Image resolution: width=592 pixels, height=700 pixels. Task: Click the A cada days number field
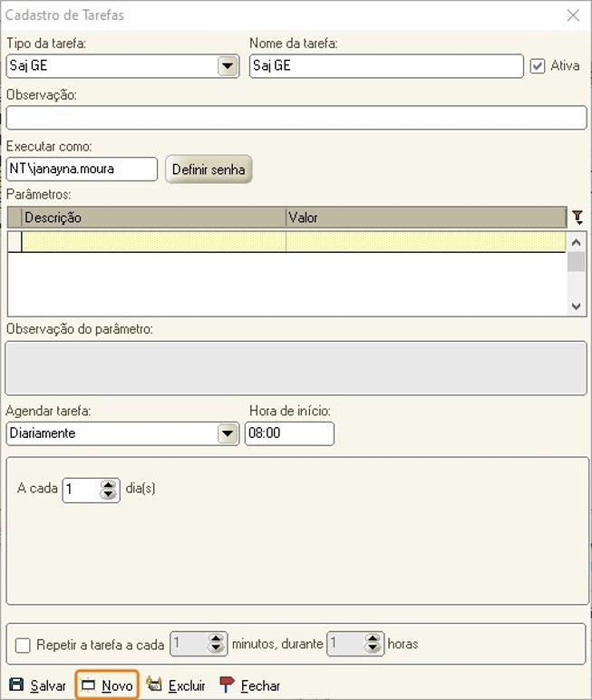coord(82,490)
